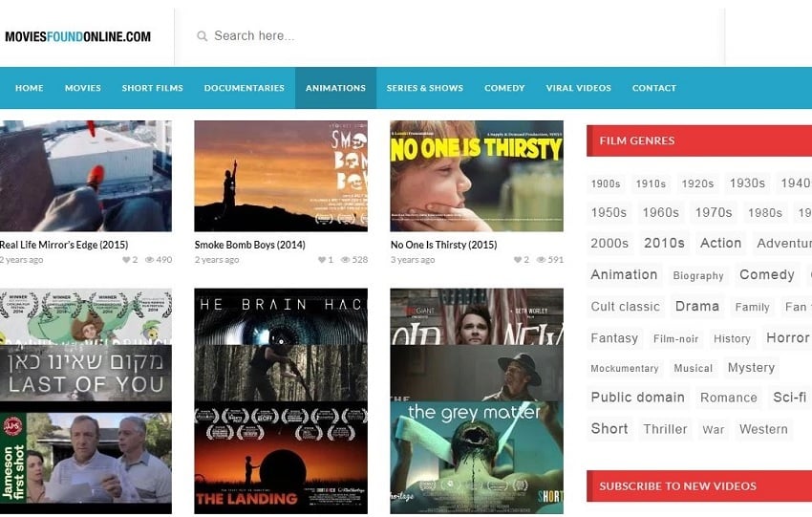Click the MoviesFoundOnline.com logo
The image size is (812, 517).
click(77, 37)
